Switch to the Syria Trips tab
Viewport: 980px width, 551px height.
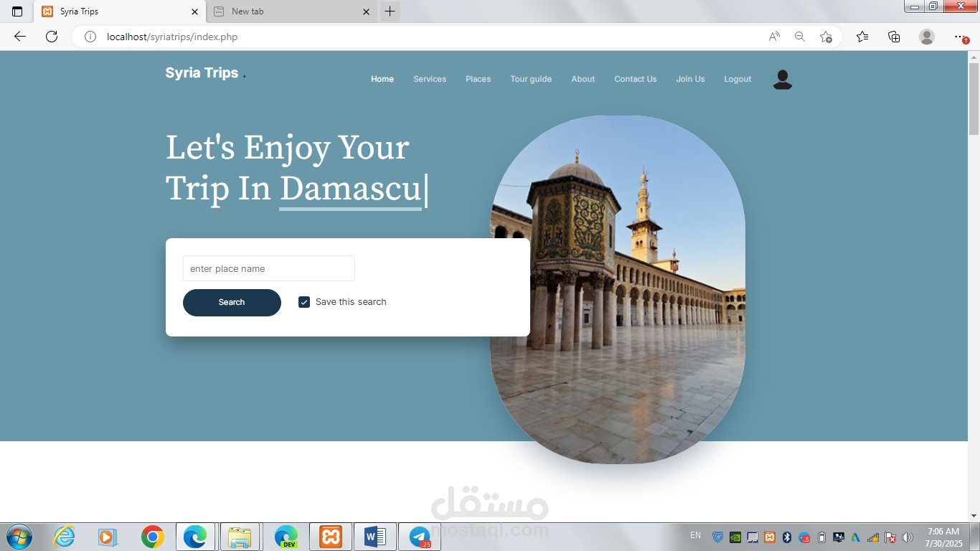click(120, 11)
